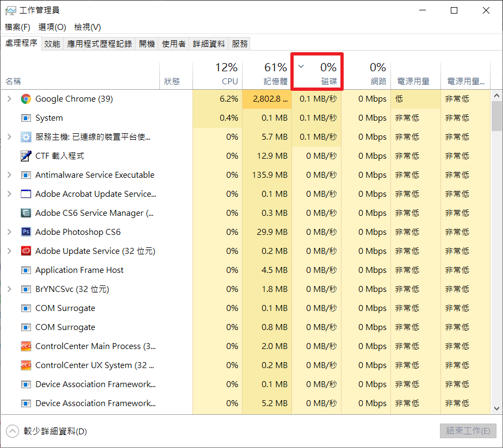Minimize the 工作管理員 window
This screenshot has width=503, height=448.
click(x=423, y=10)
